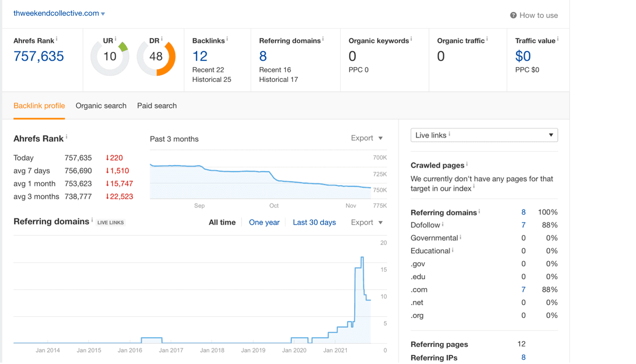Select the All time range

(x=222, y=222)
